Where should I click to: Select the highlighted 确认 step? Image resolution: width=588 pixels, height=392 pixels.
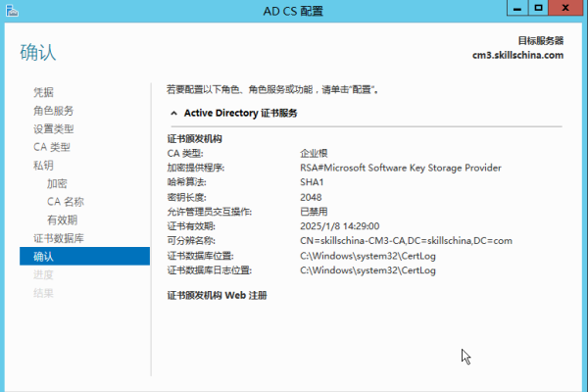44,257
